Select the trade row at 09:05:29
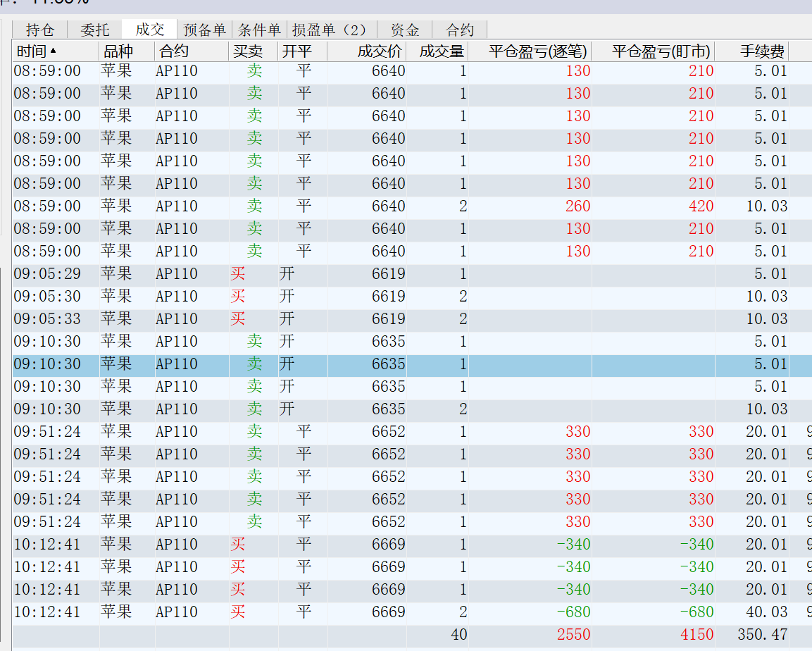Screen dimensions: 812x651 211,274
